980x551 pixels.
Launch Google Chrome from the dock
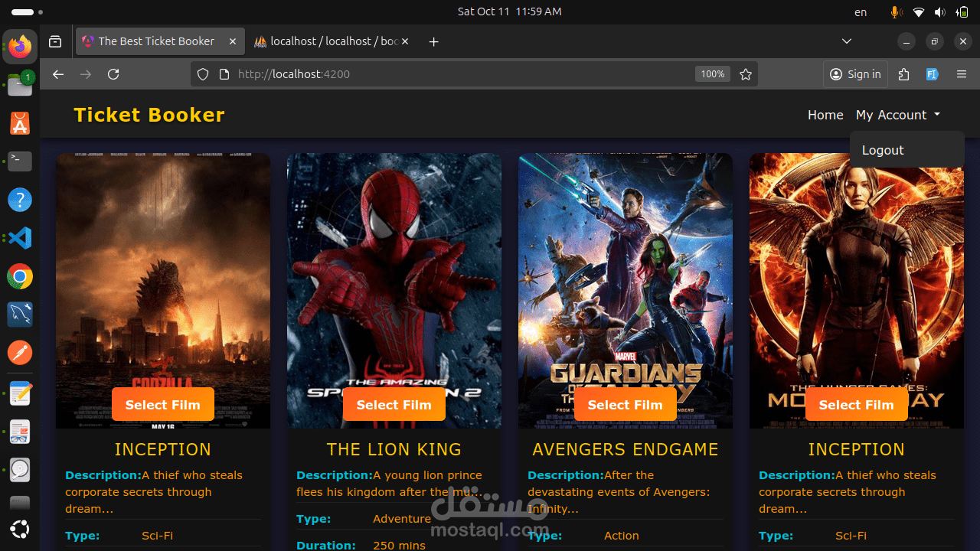tap(20, 276)
